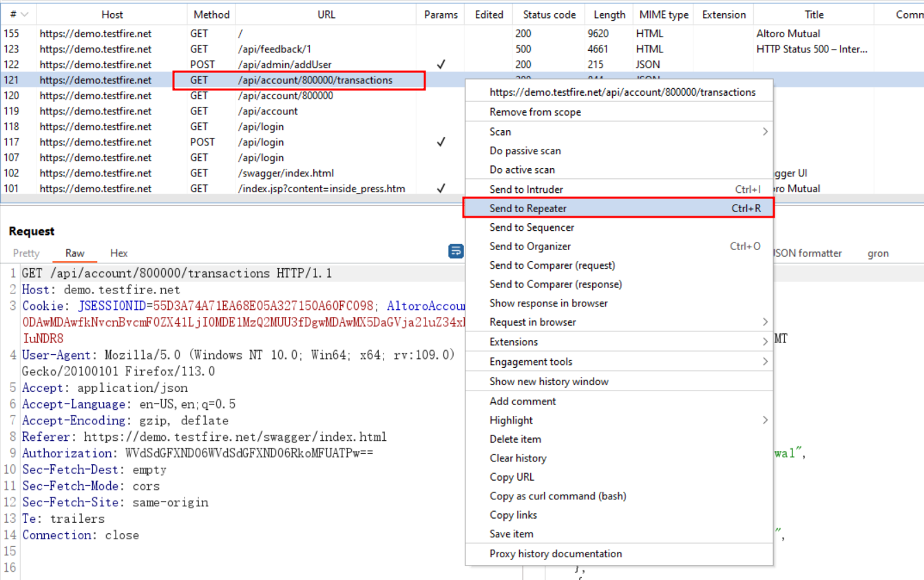Click the Params checkmark on POST /api/login row

[441, 143]
